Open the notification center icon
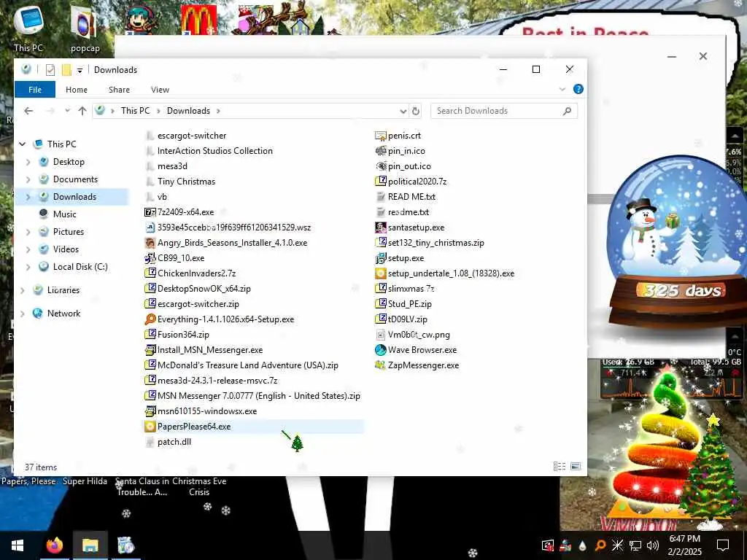 click(723, 545)
